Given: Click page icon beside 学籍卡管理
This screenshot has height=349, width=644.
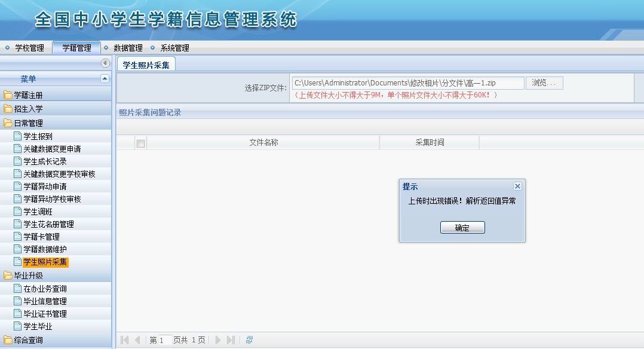Looking at the screenshot, I should point(17,237).
